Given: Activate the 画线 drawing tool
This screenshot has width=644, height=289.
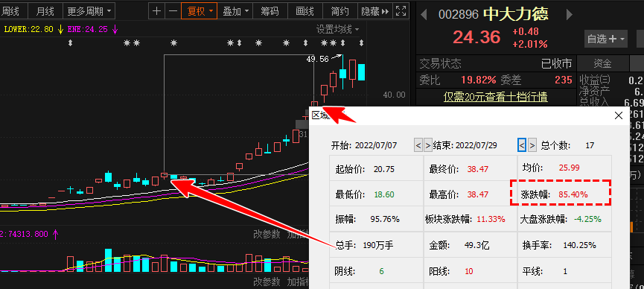Looking at the screenshot, I should [x=305, y=11].
